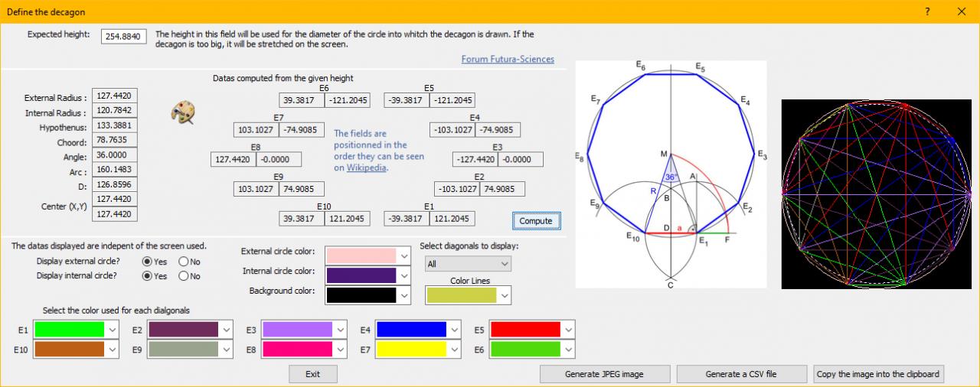980x387 pixels.
Task: Click the blue E4 color swatch
Action: coord(411,330)
